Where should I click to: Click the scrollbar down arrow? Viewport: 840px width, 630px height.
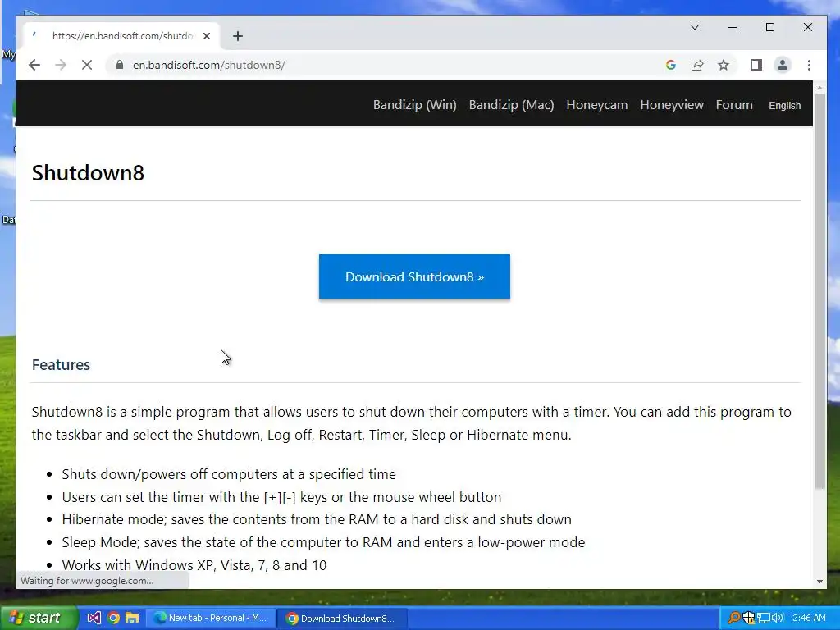click(x=819, y=582)
